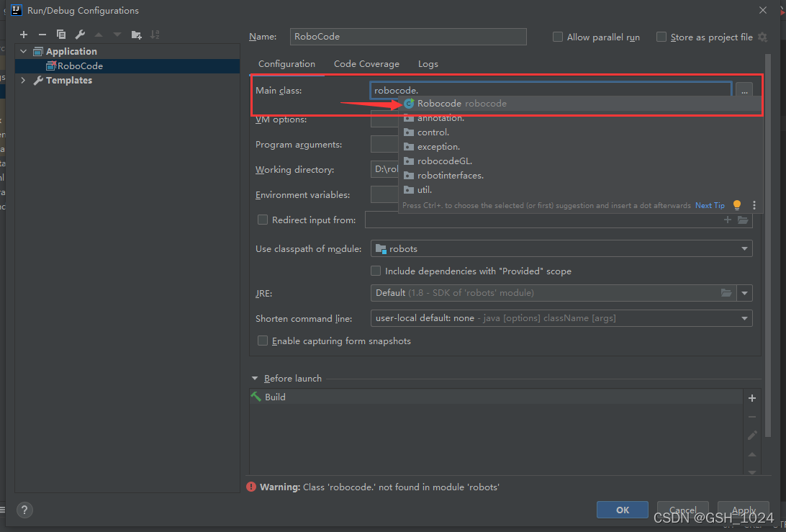
Task: Check Enable capturing form snapshots
Action: point(262,341)
